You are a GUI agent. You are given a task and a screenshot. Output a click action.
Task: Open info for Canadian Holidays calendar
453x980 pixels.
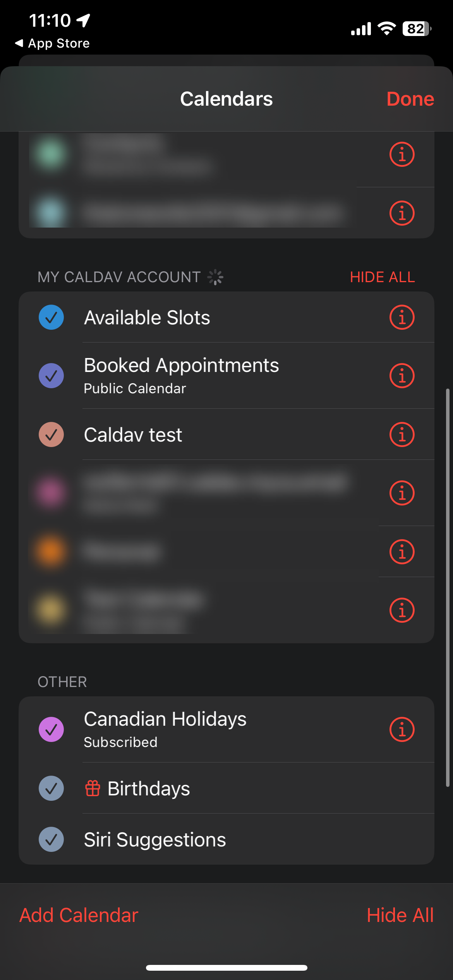click(x=402, y=730)
